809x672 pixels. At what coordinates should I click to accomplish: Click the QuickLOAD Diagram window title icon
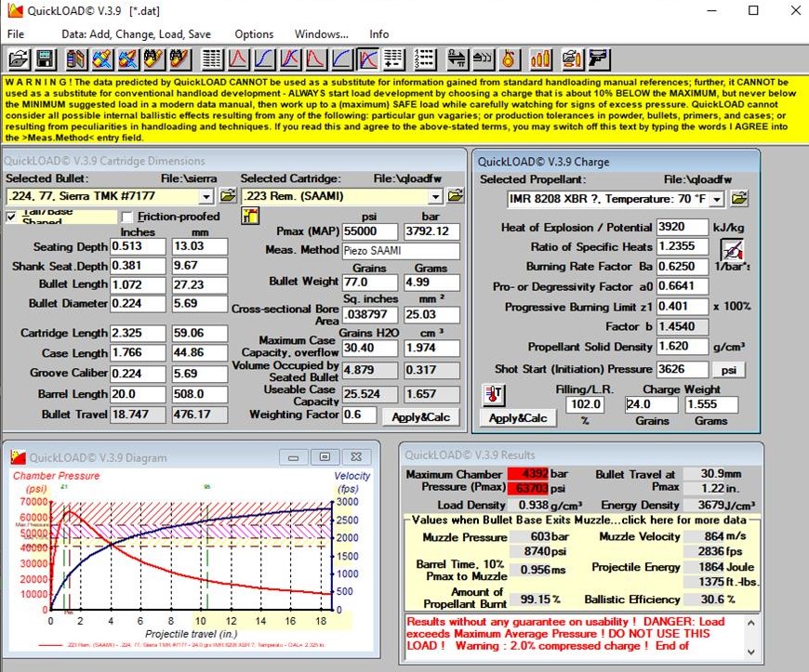pos(19,457)
